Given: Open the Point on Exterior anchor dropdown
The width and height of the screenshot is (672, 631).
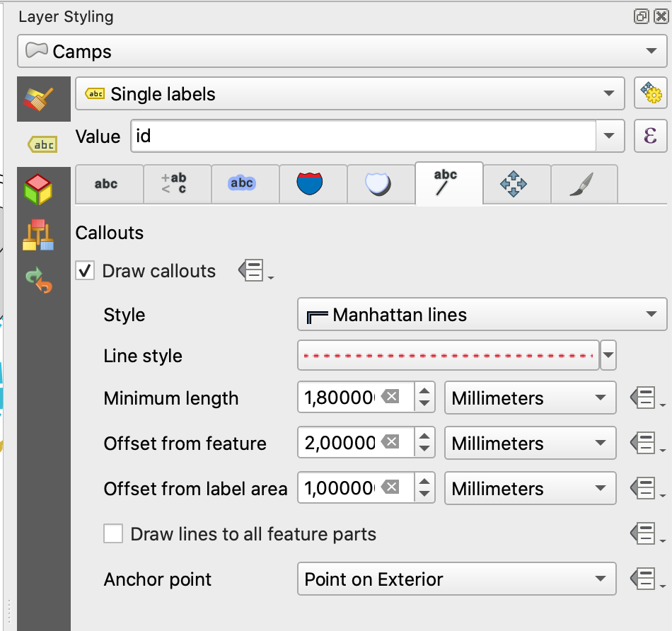Looking at the screenshot, I should [x=456, y=580].
